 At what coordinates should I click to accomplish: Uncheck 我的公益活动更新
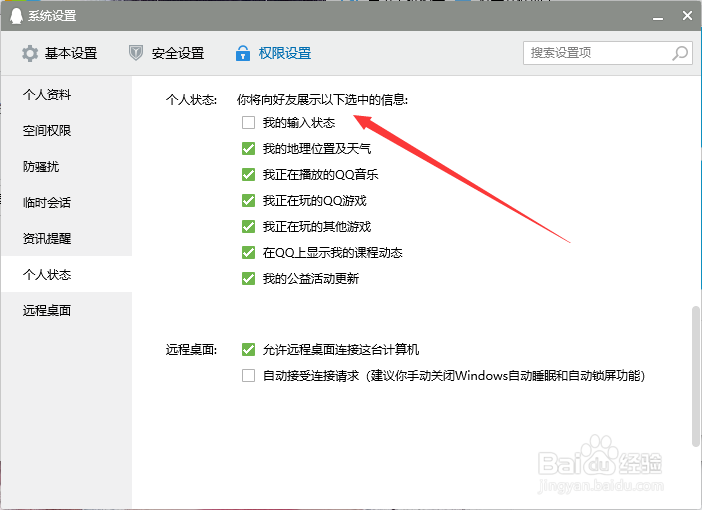[x=248, y=279]
